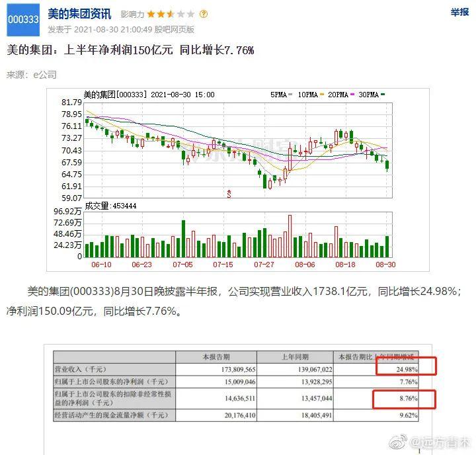This screenshot has height=455, width=476.
Task: Click the 影响力 label
Action: point(132,15)
